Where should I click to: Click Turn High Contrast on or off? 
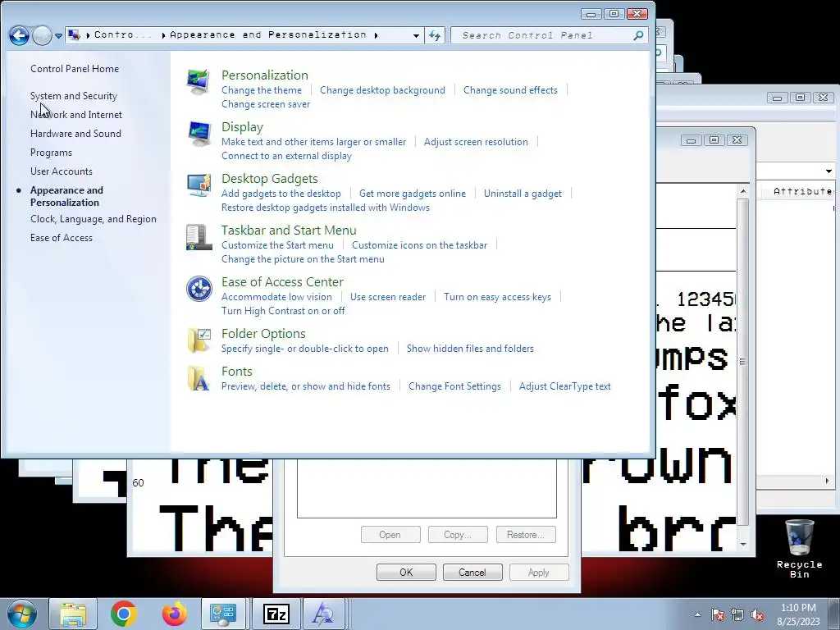(x=283, y=311)
